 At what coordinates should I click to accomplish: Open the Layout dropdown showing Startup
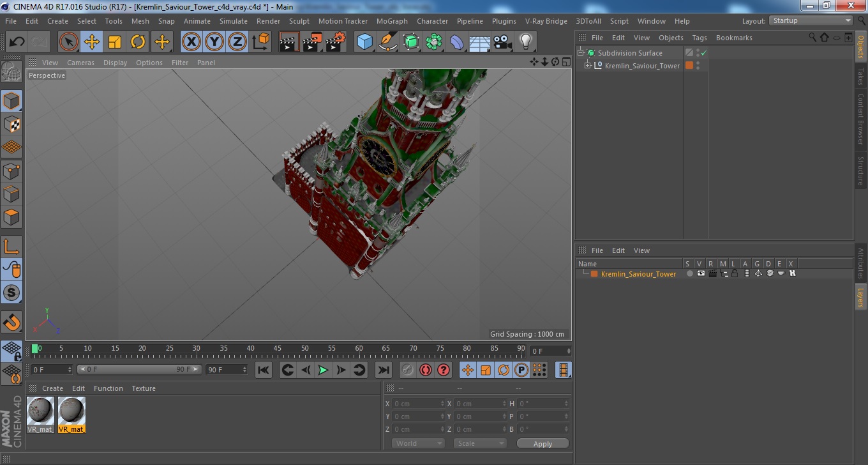click(811, 20)
